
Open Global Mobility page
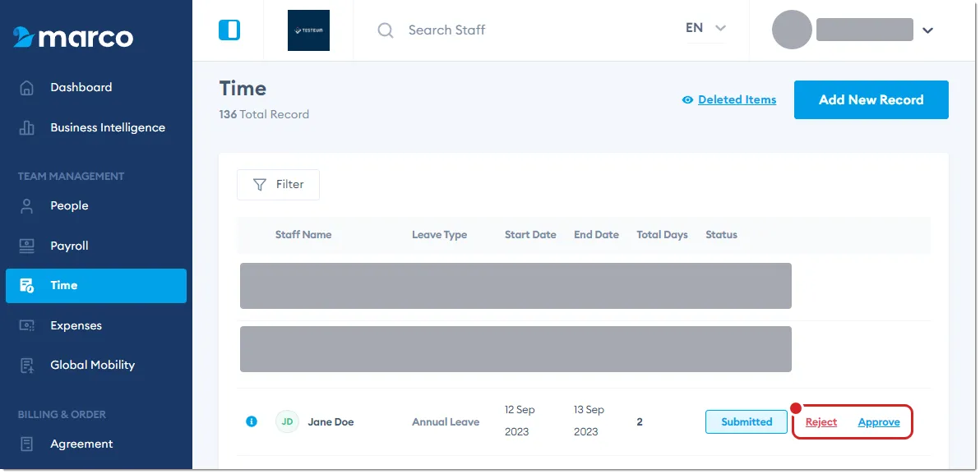click(96, 366)
